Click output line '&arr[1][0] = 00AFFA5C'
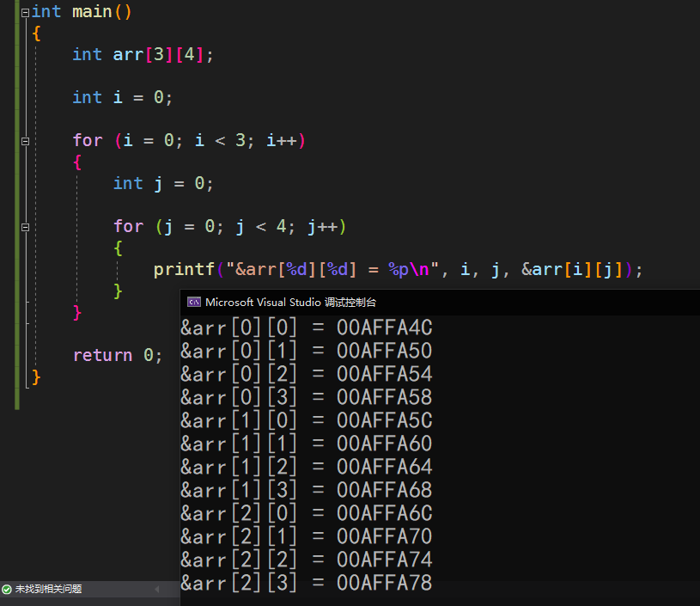This screenshot has width=700, height=606. tap(307, 420)
